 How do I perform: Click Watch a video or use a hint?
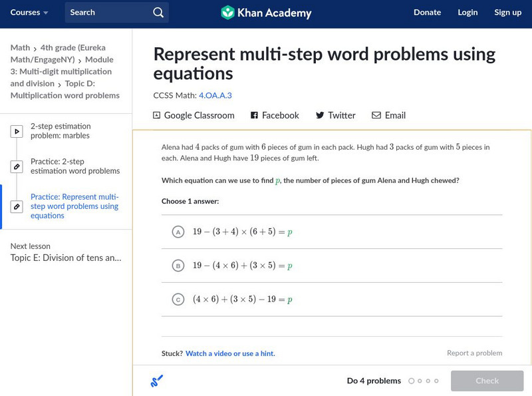coord(230,353)
